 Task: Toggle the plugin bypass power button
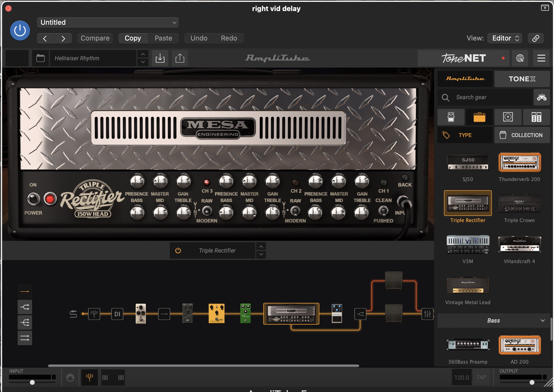click(20, 31)
